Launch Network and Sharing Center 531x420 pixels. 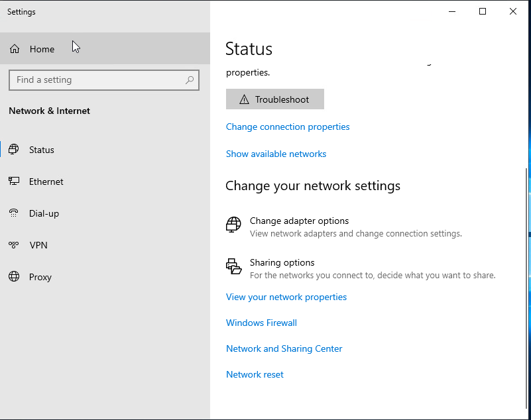284,348
